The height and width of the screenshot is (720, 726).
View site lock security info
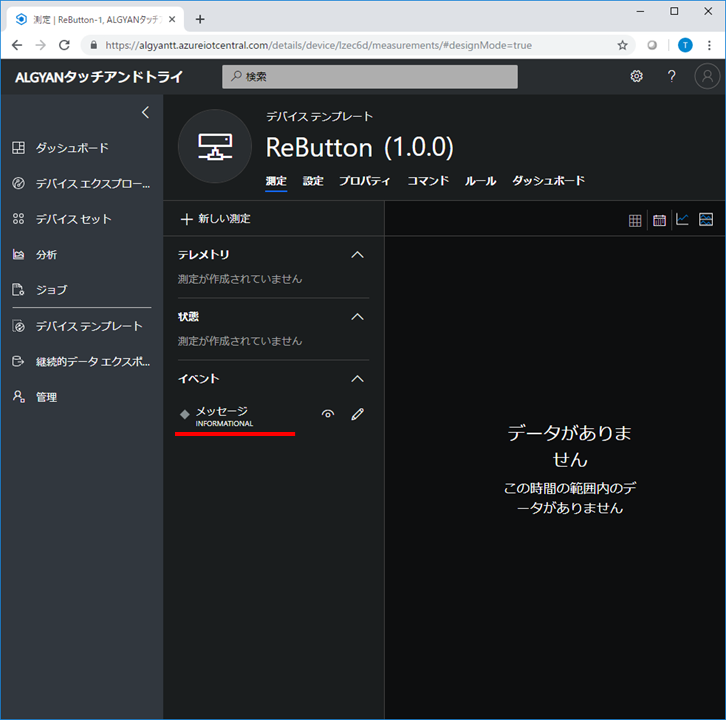(x=94, y=45)
